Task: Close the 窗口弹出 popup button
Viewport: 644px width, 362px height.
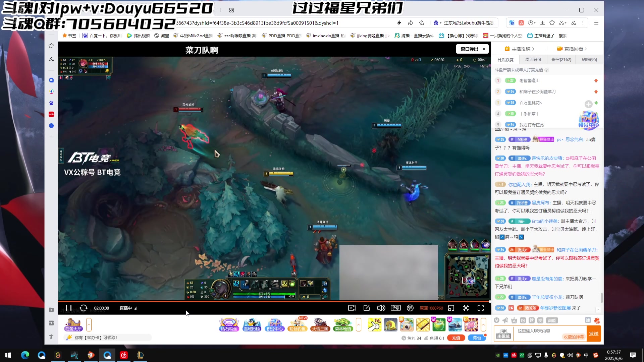Action: click(x=484, y=49)
